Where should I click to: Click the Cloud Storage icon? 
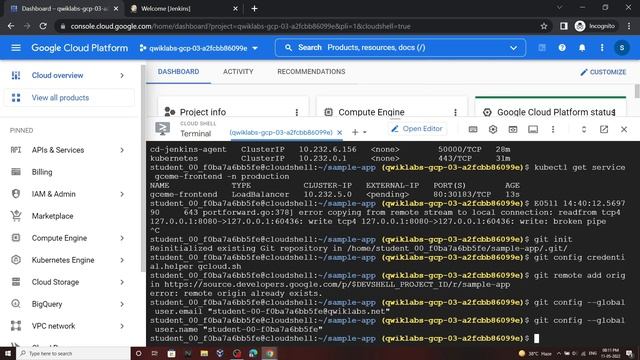click(16, 282)
